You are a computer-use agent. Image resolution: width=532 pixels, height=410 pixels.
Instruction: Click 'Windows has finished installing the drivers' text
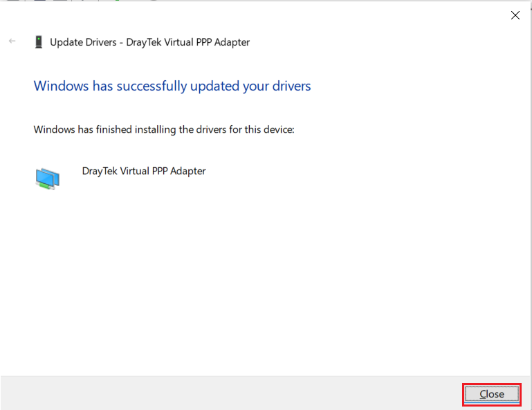(164, 129)
